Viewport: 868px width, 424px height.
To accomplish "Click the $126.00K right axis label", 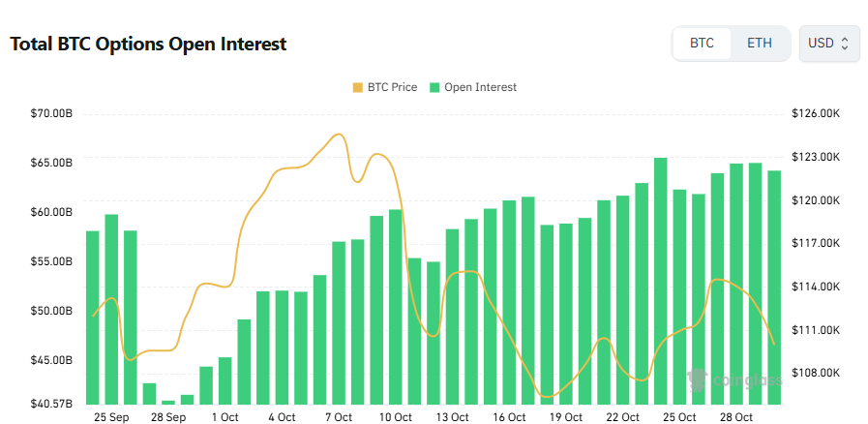I will [x=815, y=114].
